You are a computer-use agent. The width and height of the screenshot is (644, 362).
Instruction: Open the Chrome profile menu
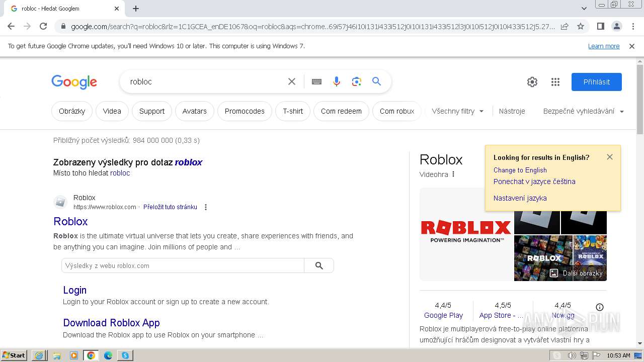[x=616, y=26]
